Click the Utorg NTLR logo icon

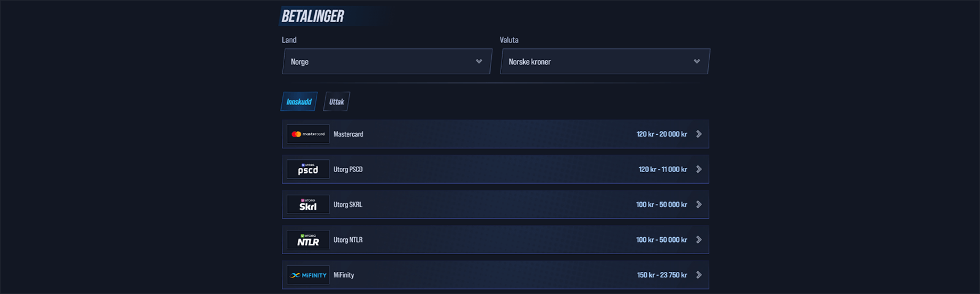point(307,240)
